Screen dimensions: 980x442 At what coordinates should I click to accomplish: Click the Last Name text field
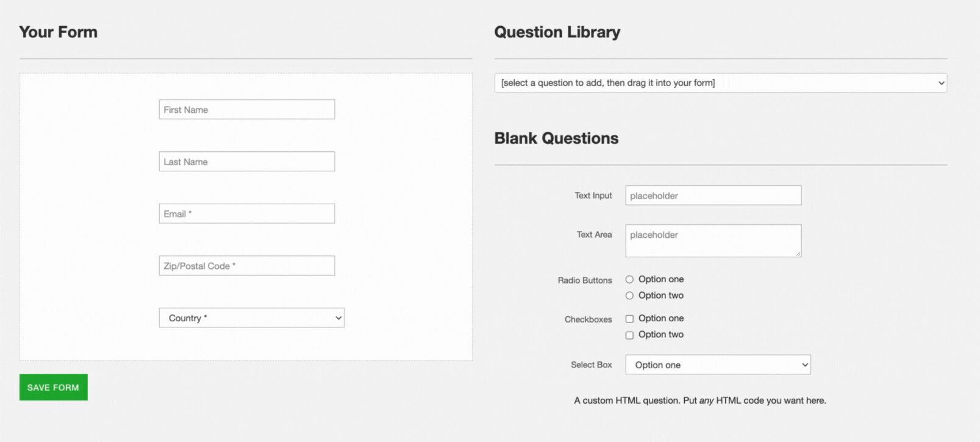(x=246, y=162)
